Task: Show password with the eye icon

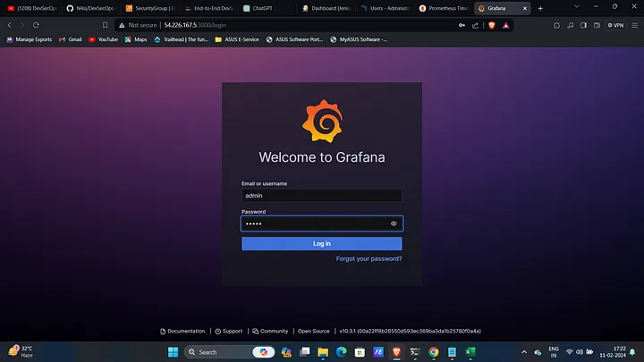Action: [394, 223]
